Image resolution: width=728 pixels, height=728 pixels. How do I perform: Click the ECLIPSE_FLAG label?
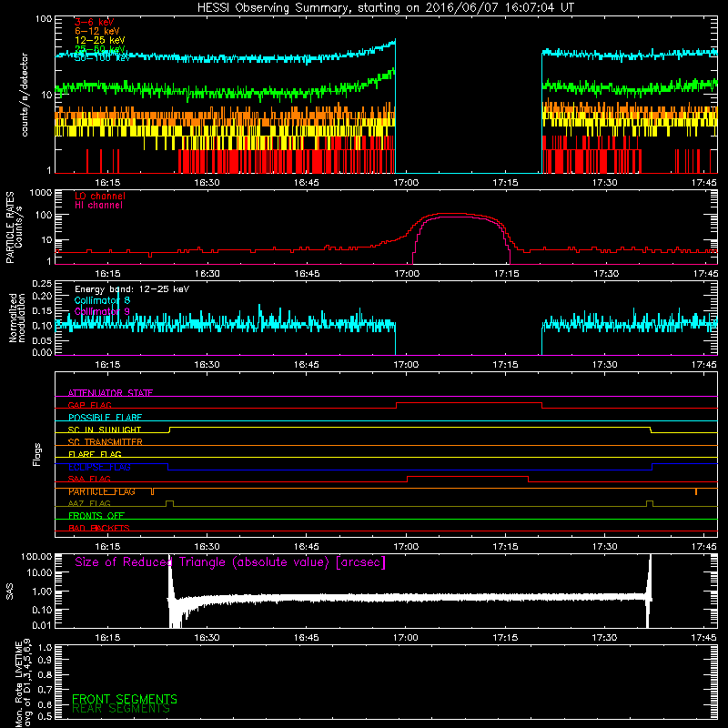[99, 467]
